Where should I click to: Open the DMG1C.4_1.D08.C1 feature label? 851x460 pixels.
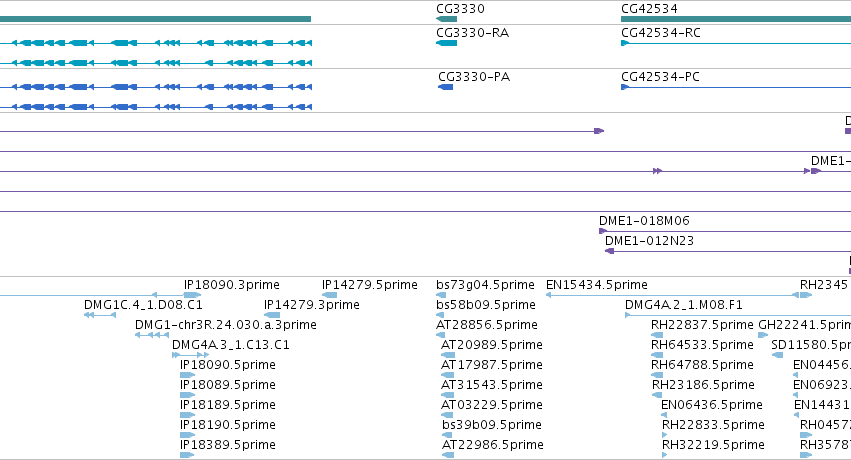[143, 305]
